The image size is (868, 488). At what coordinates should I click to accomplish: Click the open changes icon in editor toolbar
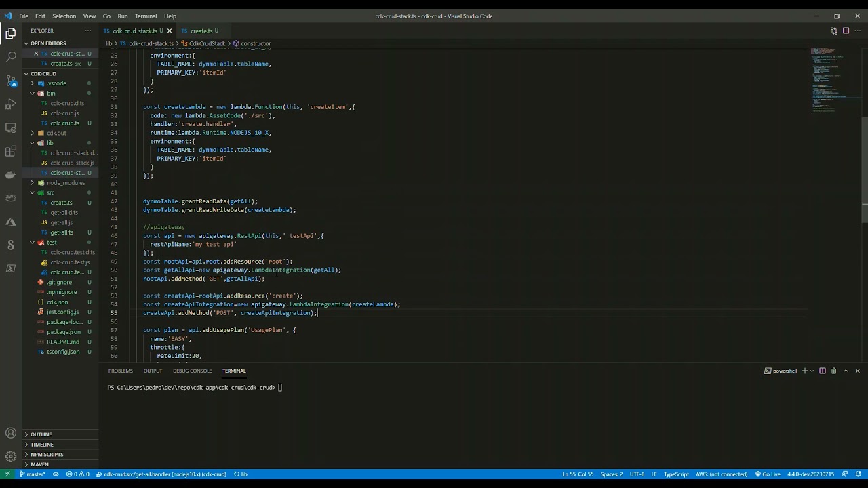[x=833, y=30]
